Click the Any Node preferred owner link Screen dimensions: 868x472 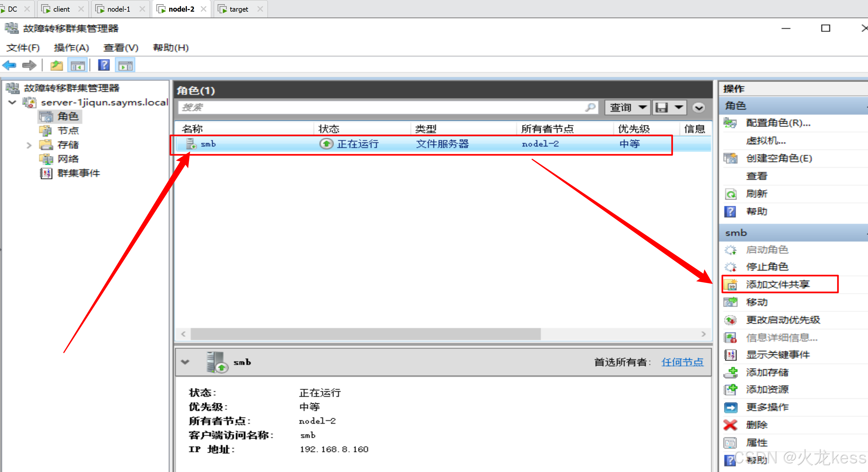(682, 362)
